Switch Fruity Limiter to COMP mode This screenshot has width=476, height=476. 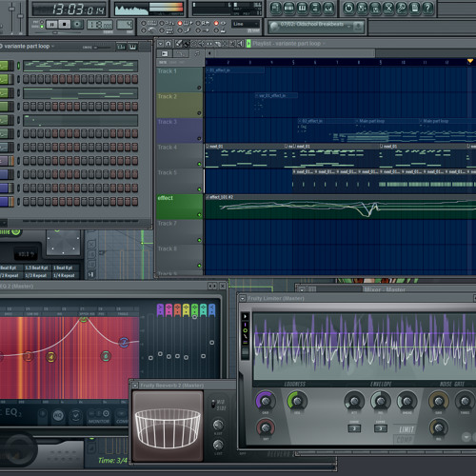tap(405, 440)
